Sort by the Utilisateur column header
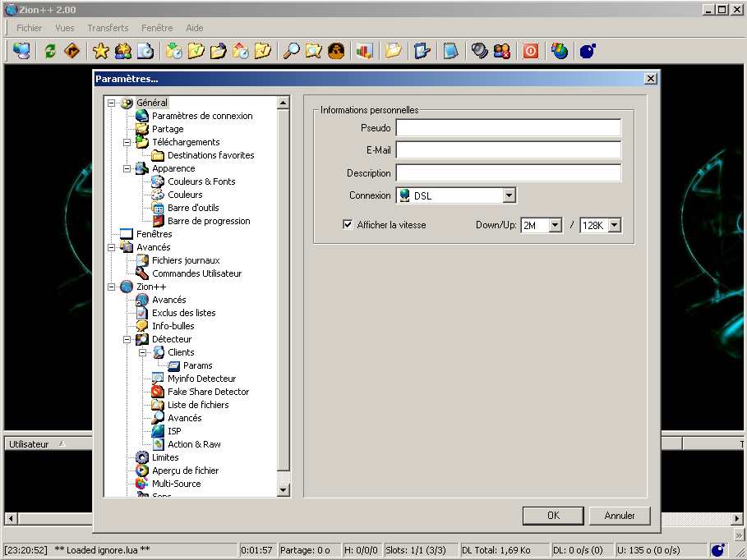Screen dimensions: 747x560 pos(48,443)
